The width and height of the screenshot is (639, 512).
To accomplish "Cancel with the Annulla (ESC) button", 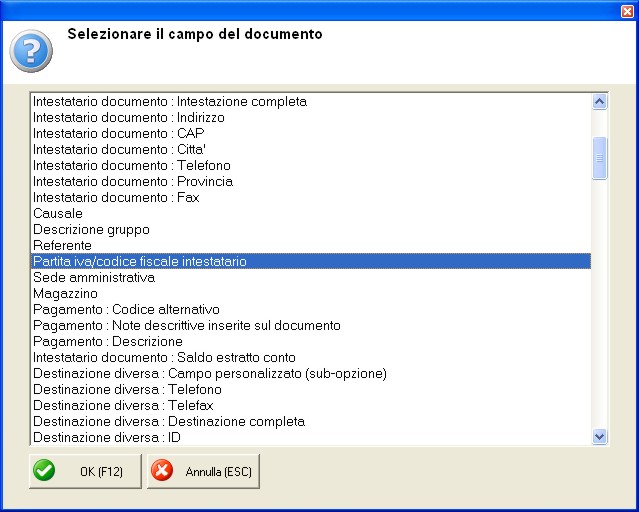I will pos(203,471).
